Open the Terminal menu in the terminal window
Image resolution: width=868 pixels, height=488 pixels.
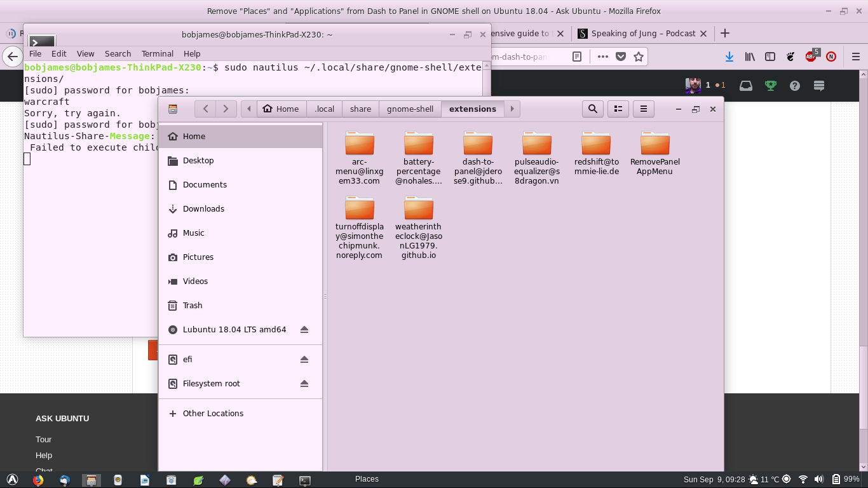(x=157, y=53)
